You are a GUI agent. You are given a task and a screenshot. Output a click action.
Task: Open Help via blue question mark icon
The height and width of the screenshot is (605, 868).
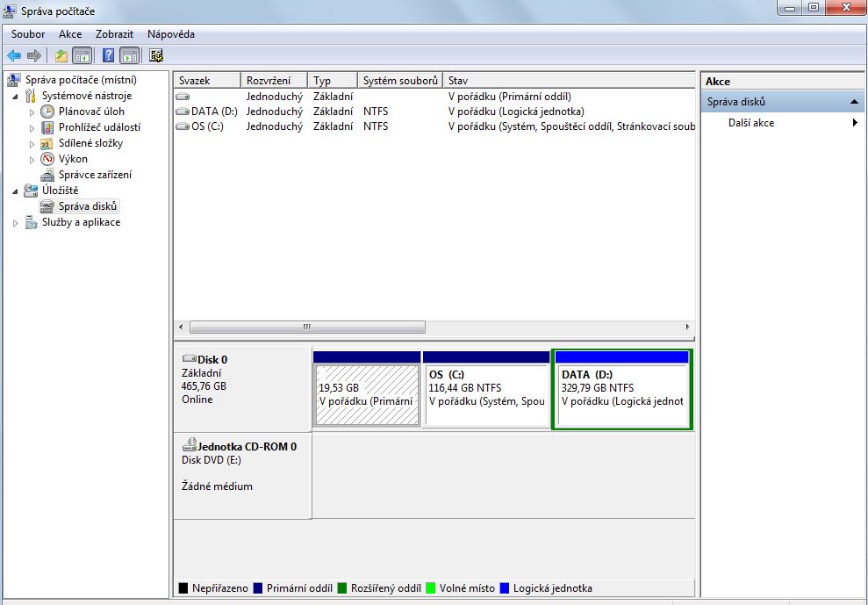(108, 56)
